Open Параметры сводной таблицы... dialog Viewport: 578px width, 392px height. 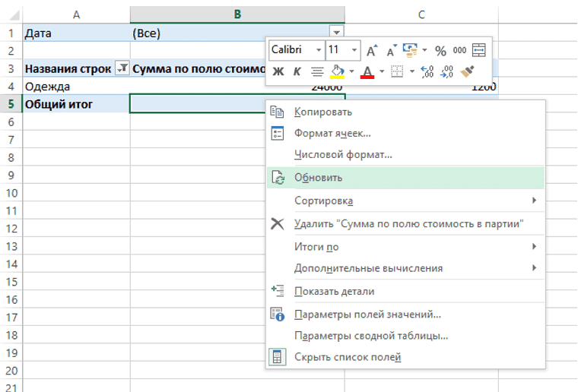coord(370,335)
